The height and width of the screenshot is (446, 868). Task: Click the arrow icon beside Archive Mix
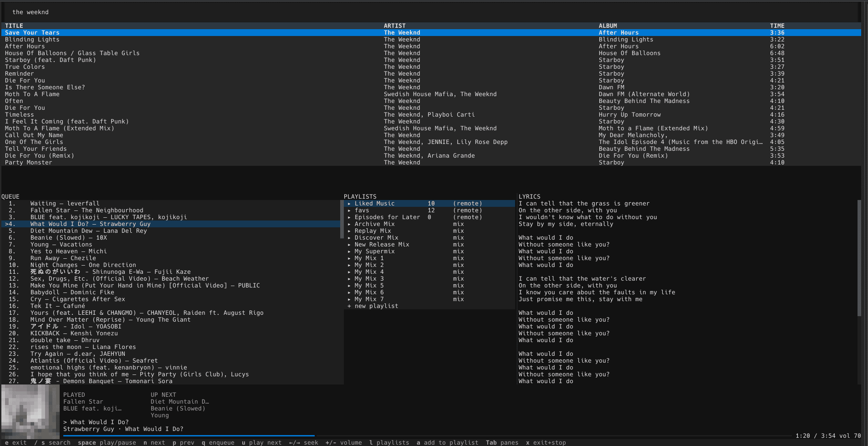pos(349,224)
